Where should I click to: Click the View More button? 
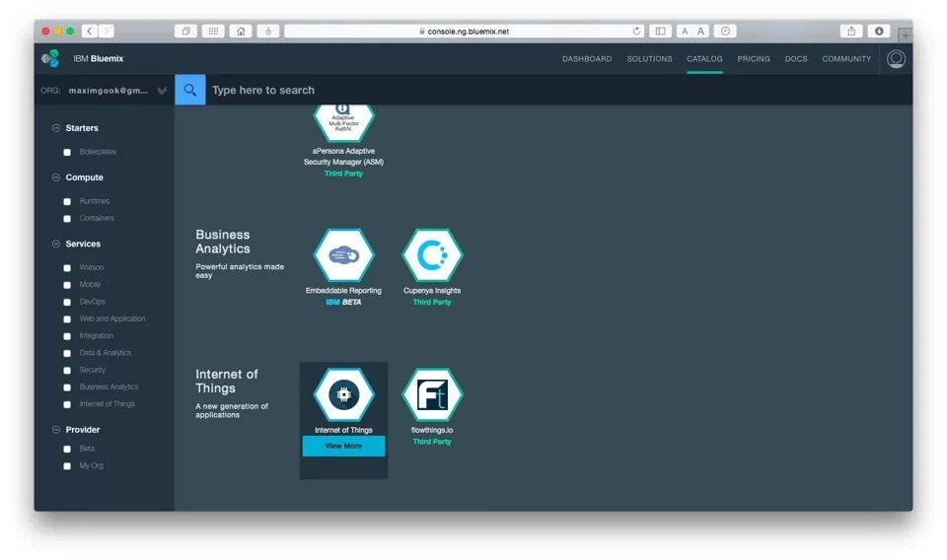343,446
